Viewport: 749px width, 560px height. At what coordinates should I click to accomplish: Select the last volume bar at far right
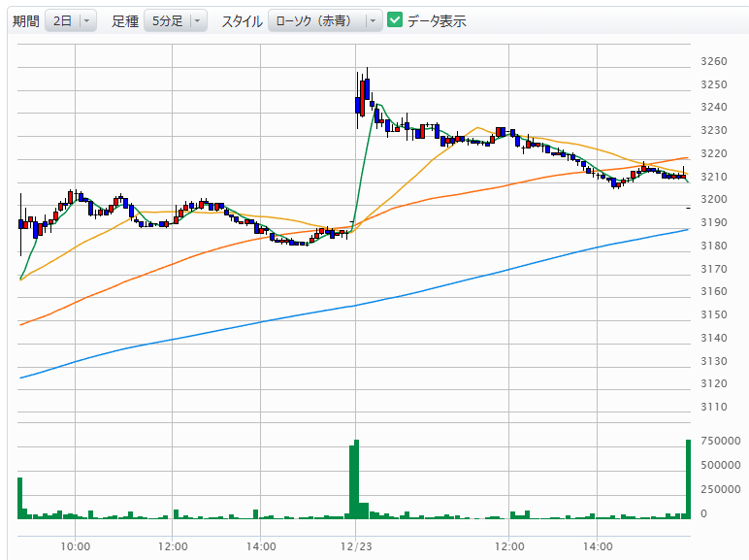tap(688, 480)
